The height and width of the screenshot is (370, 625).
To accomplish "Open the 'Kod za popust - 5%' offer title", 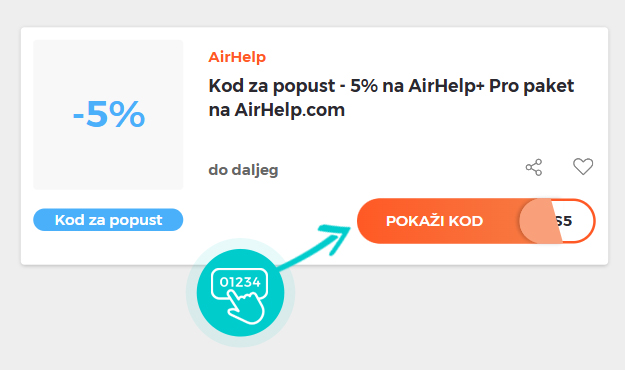I will [391, 98].
